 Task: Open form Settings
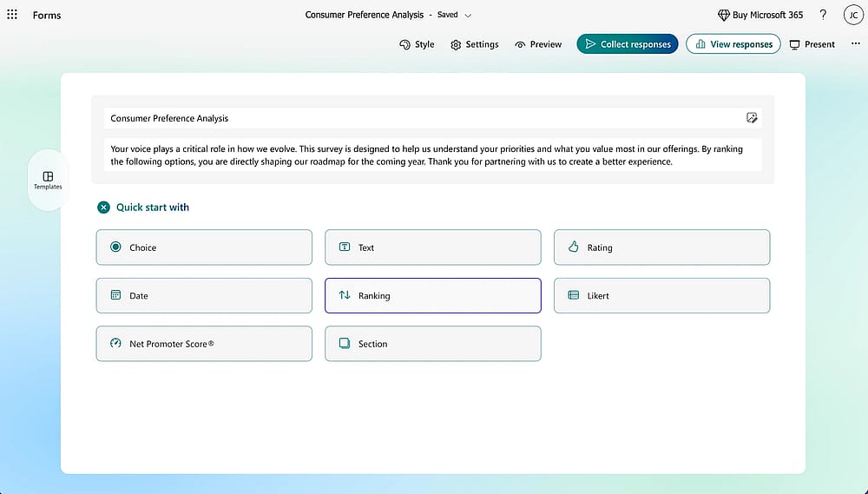475,44
